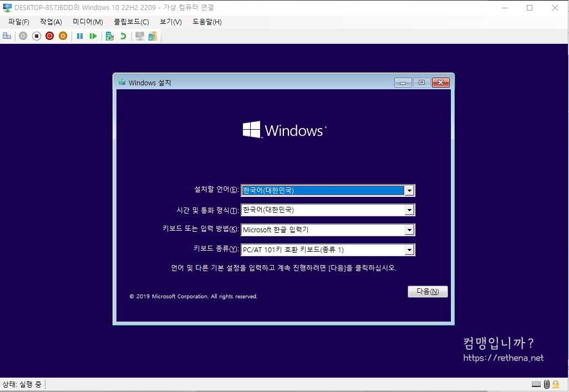Click the padlock icon in the status bar
Screen dimensions: 569x392
pos(556,384)
